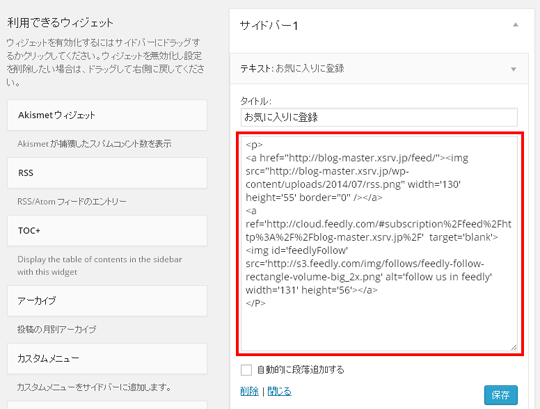Select the TOC+ widget
Screen dimensions: 540x409
pyautogui.click(x=107, y=231)
